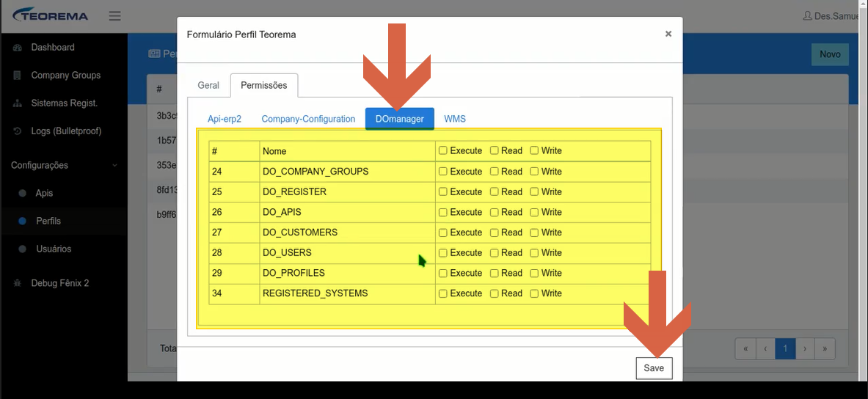Click the hamburger menu icon

click(114, 16)
